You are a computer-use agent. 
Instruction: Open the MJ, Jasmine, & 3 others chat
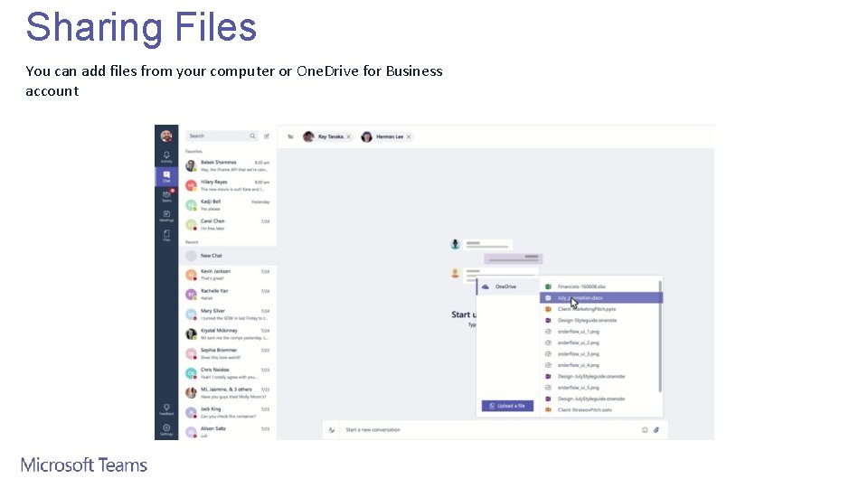point(228,393)
